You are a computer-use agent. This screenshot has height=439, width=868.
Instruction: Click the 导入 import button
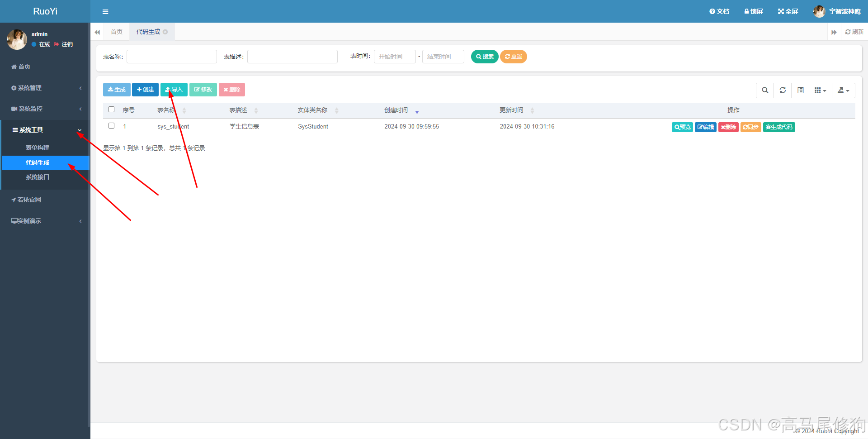click(174, 90)
